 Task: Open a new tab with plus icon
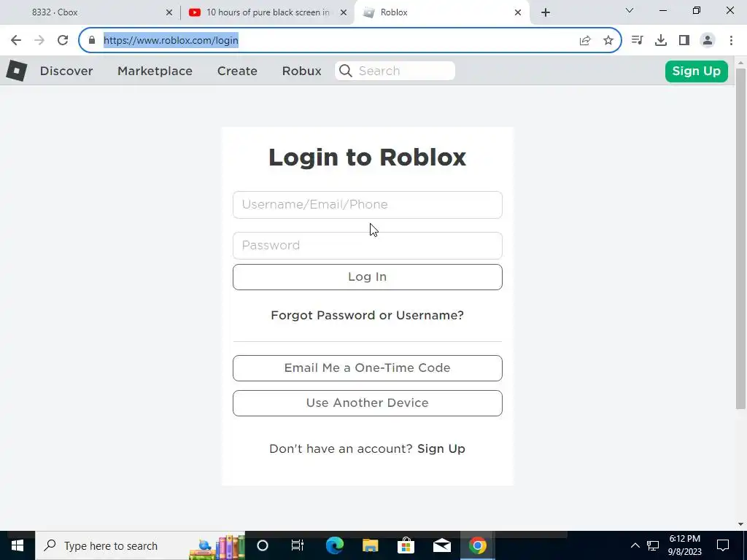coord(546,12)
